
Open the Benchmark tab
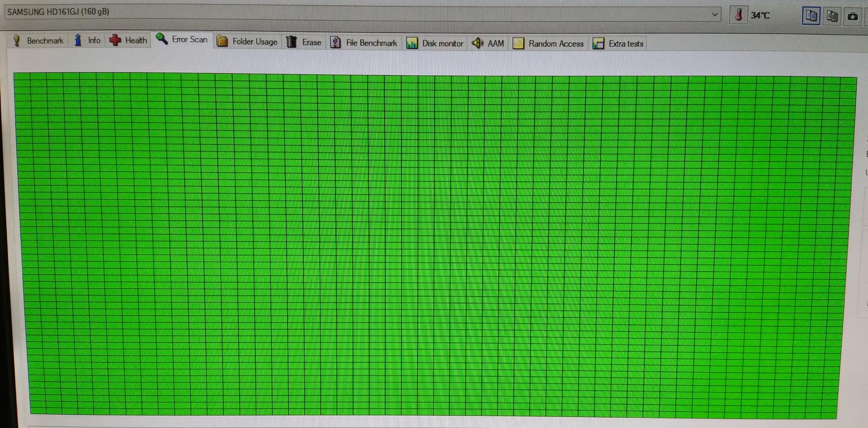click(38, 41)
